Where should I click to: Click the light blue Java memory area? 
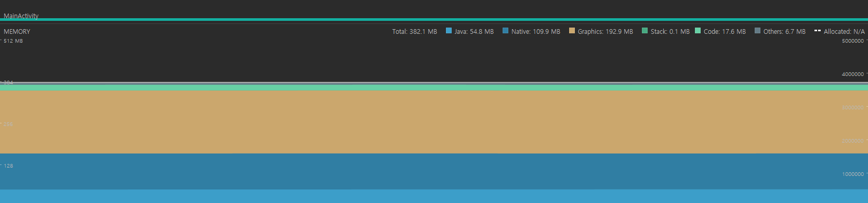coord(434,196)
